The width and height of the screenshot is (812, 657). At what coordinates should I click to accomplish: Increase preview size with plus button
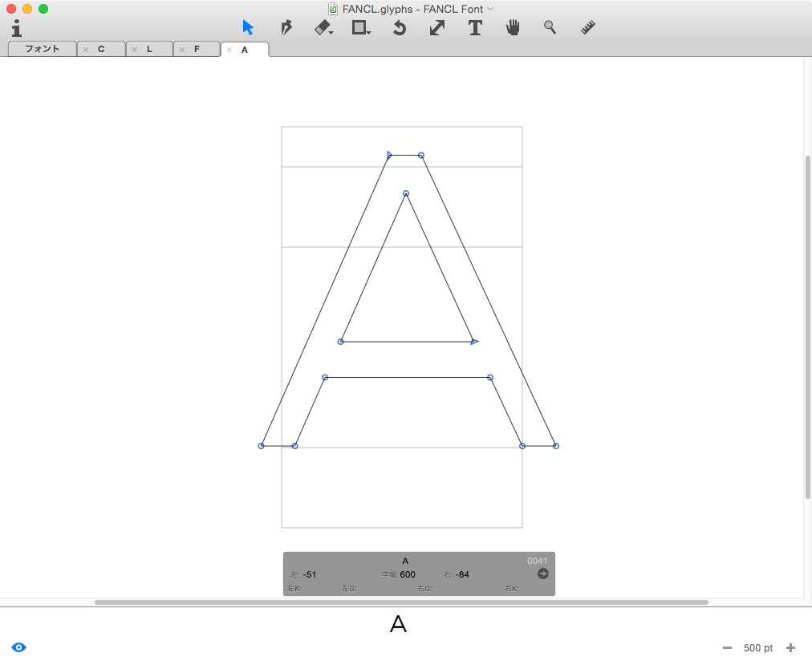point(790,647)
